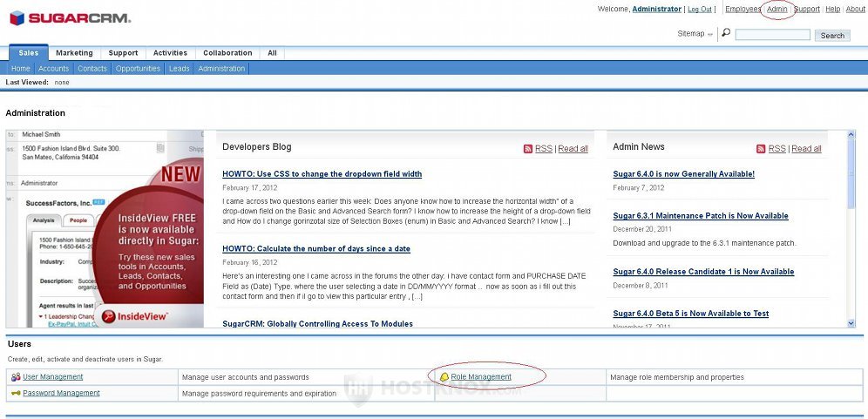Open the Support link in header
This screenshot has height=419, width=868.
(x=807, y=9)
